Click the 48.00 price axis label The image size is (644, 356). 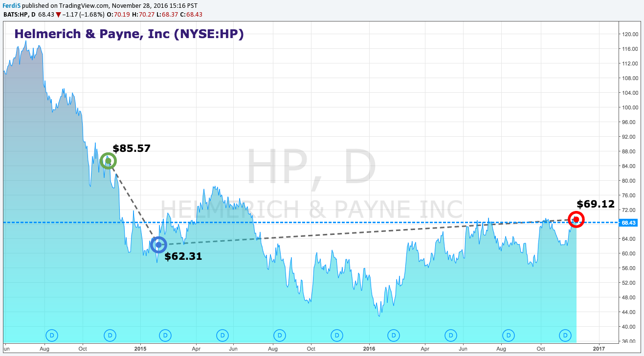(630, 297)
